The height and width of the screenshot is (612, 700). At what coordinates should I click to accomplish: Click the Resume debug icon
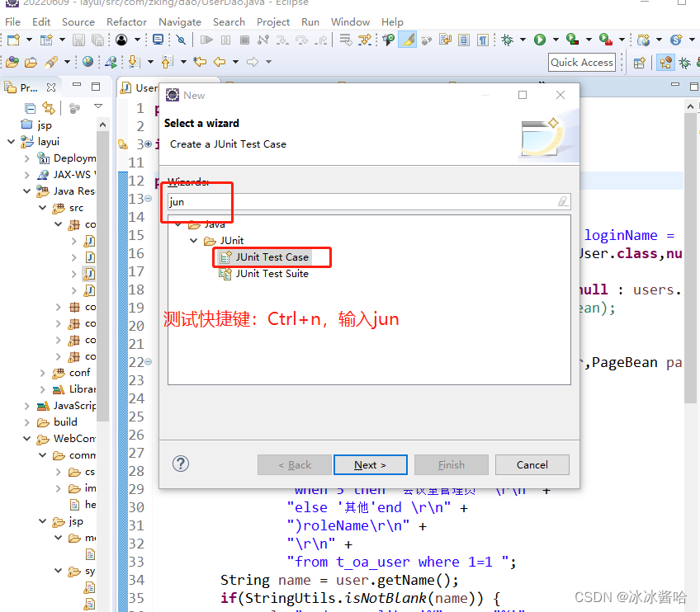[206, 40]
